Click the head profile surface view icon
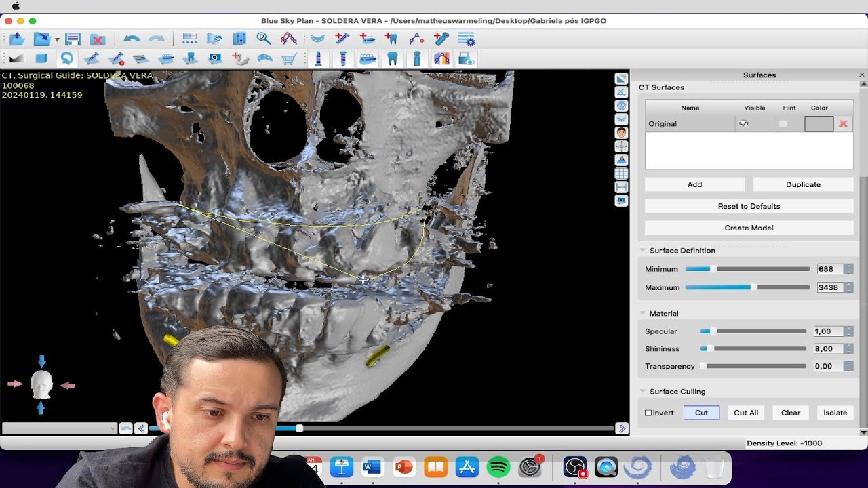This screenshot has width=868, height=488. click(x=66, y=59)
